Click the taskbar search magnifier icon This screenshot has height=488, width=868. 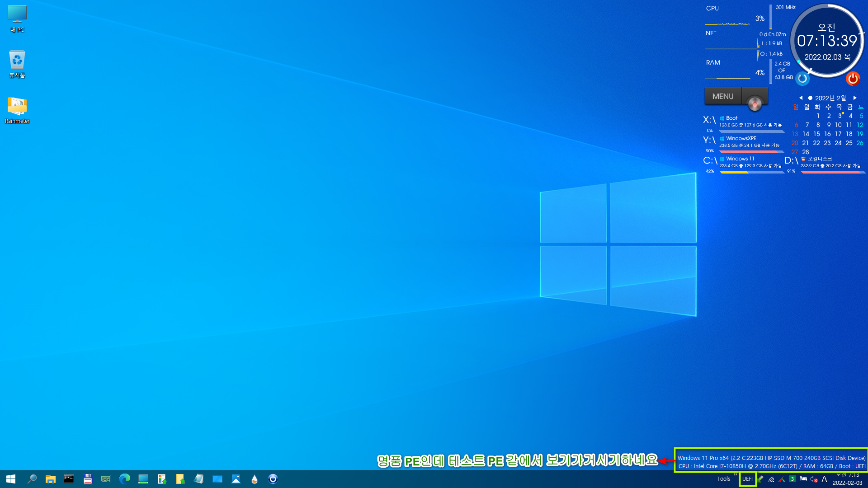(x=32, y=479)
